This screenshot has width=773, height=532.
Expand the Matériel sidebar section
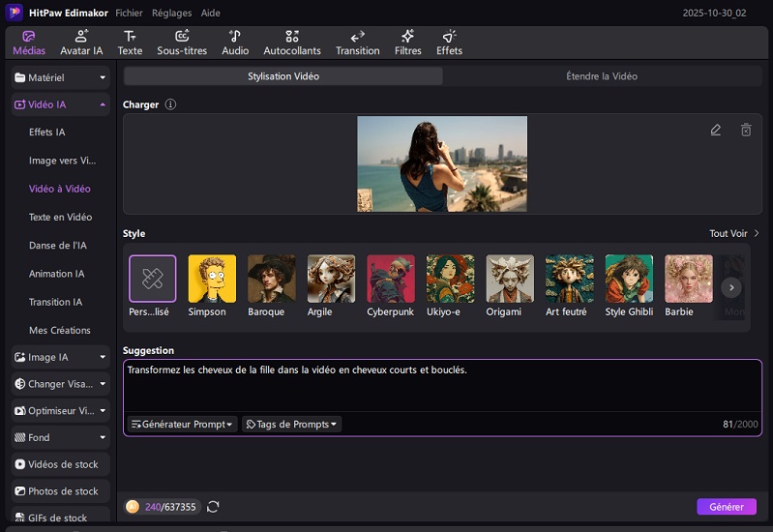pyautogui.click(x=60, y=77)
